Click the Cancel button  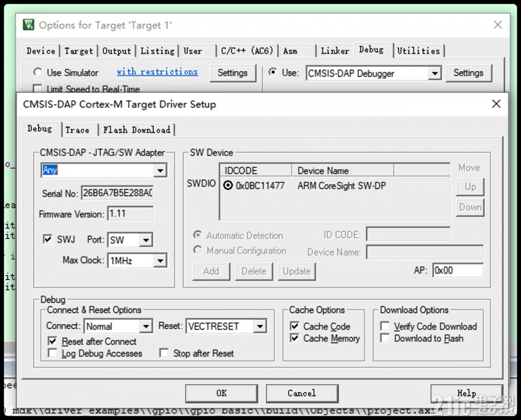coord(302,393)
